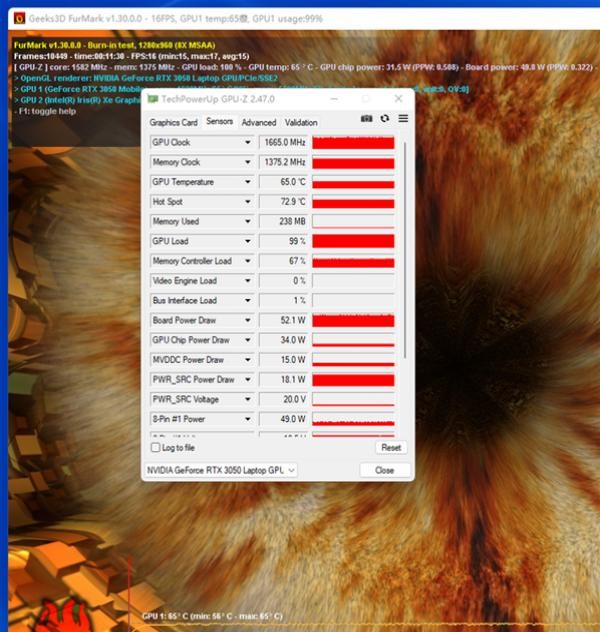The image size is (600, 632).
Task: Click the GPU Load red usage graph
Action: point(353,241)
